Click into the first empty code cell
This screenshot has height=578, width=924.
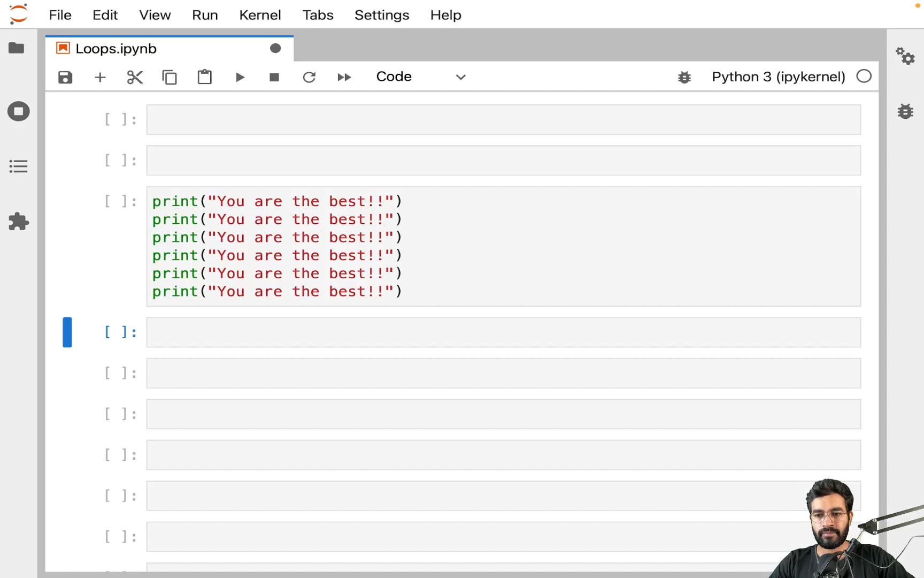point(503,119)
